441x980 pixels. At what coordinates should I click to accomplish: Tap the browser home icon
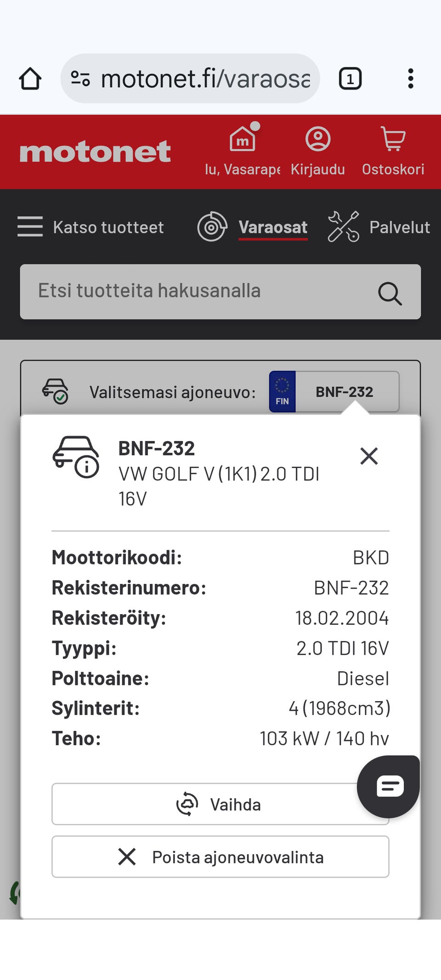point(30,79)
